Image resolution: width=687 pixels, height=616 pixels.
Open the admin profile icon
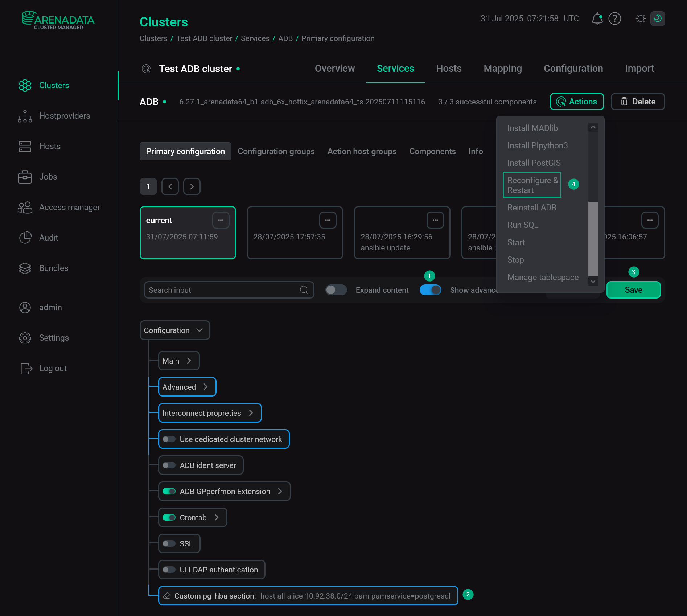pos(25,307)
